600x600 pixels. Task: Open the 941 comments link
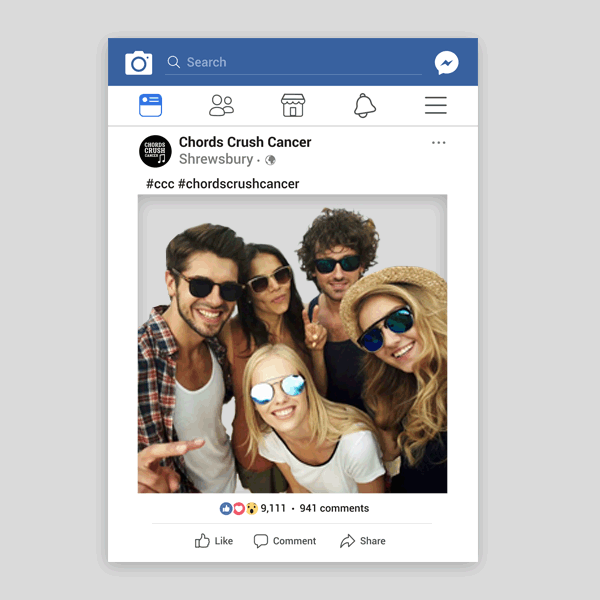[x=334, y=508]
